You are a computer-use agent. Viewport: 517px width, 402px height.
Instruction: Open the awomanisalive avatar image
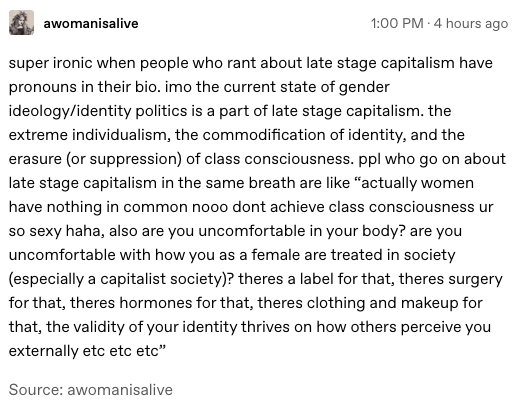(21, 23)
